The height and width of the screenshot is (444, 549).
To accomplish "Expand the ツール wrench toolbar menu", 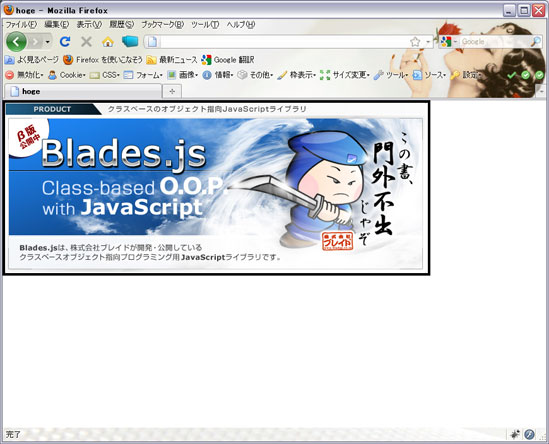I will 390,75.
